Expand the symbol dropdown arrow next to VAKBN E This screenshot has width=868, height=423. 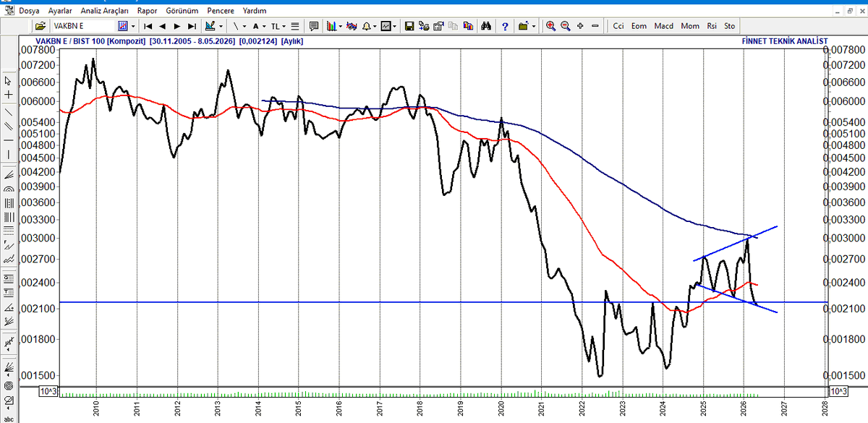(133, 26)
